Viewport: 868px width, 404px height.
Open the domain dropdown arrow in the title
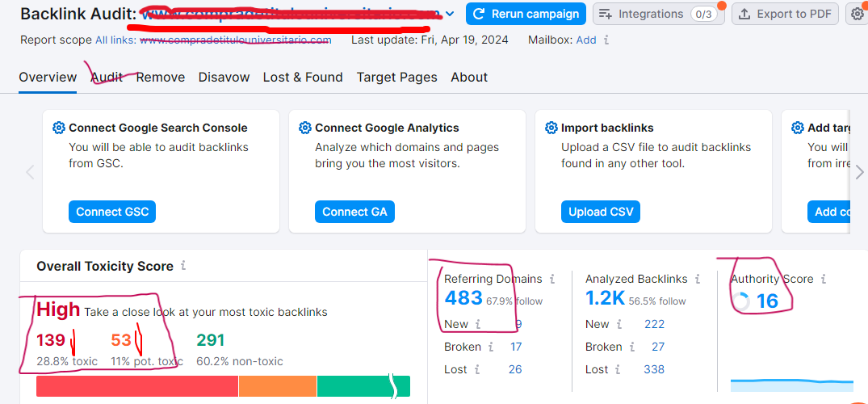pyautogui.click(x=450, y=14)
